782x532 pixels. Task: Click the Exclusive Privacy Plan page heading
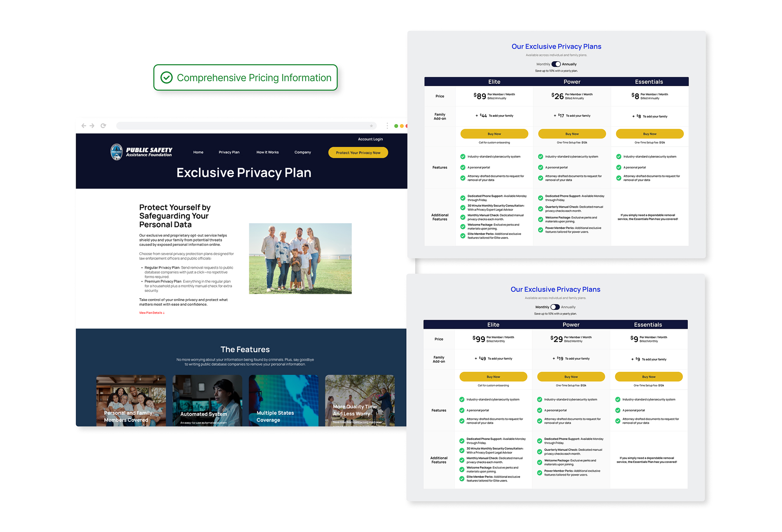tap(244, 173)
